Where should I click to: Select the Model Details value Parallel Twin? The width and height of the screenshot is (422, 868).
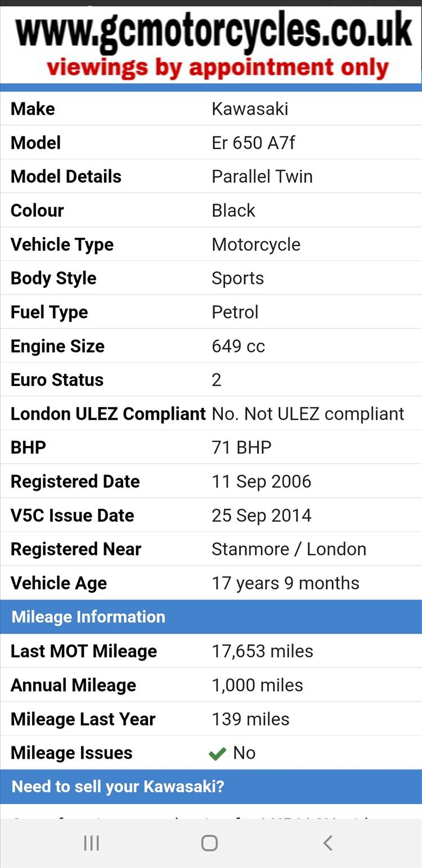(262, 176)
